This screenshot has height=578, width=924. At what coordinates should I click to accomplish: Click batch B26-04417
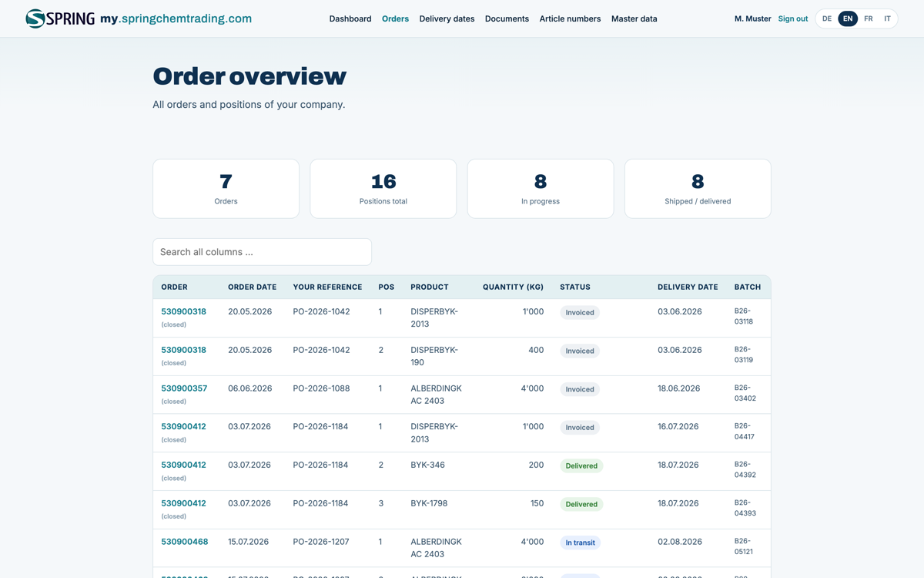pyautogui.click(x=745, y=431)
